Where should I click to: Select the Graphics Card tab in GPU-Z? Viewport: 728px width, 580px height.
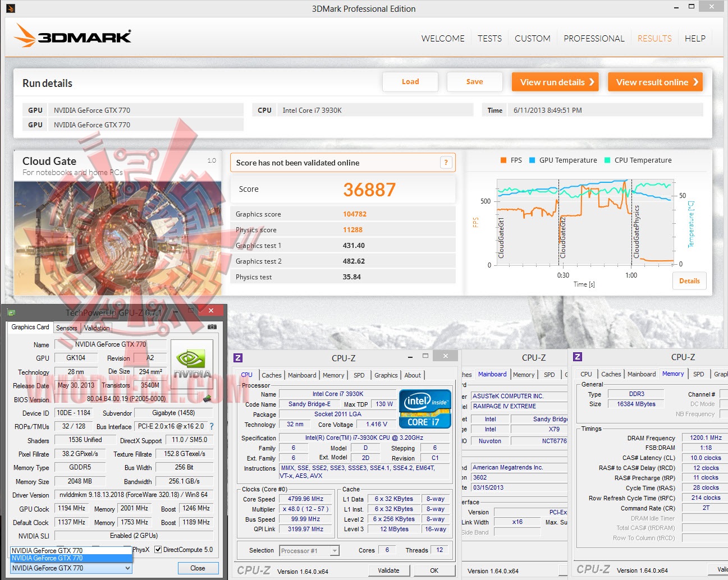tap(30, 327)
